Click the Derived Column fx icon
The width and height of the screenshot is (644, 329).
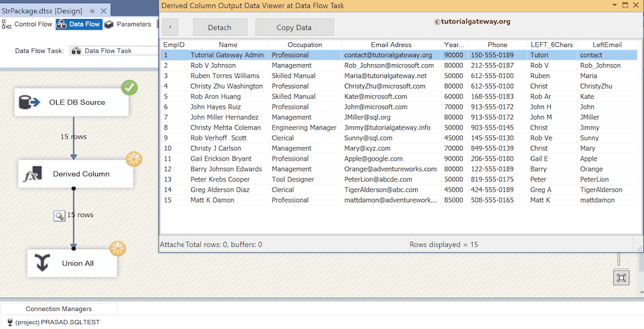[x=33, y=174]
